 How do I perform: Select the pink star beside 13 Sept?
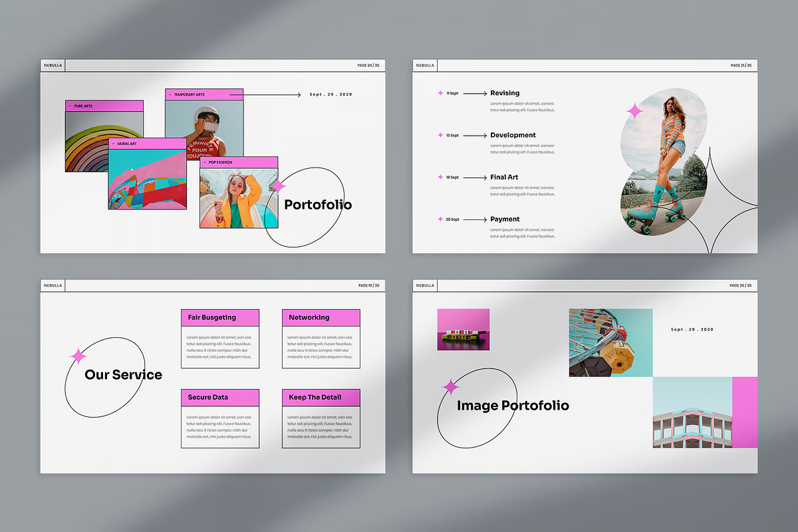point(440,135)
